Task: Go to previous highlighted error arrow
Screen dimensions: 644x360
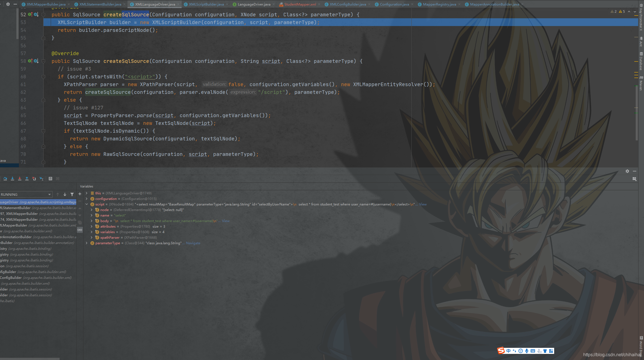Action: pyautogui.click(x=629, y=11)
